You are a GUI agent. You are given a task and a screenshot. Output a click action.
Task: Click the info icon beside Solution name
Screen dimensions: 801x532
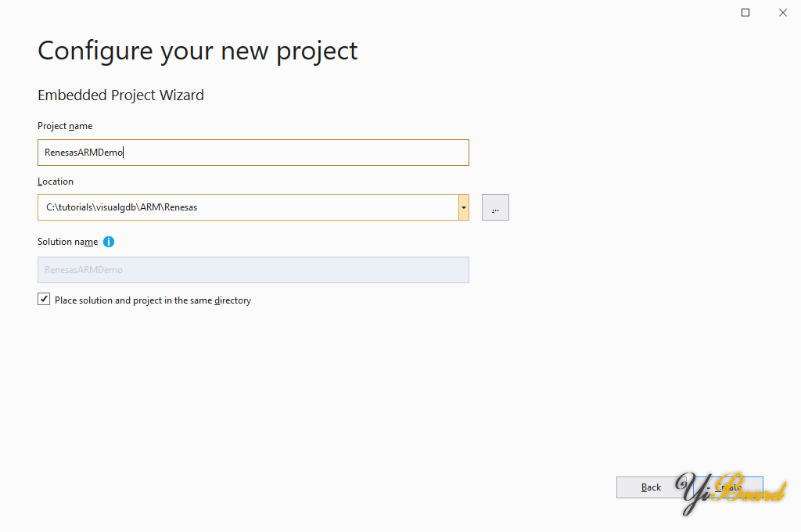click(109, 242)
